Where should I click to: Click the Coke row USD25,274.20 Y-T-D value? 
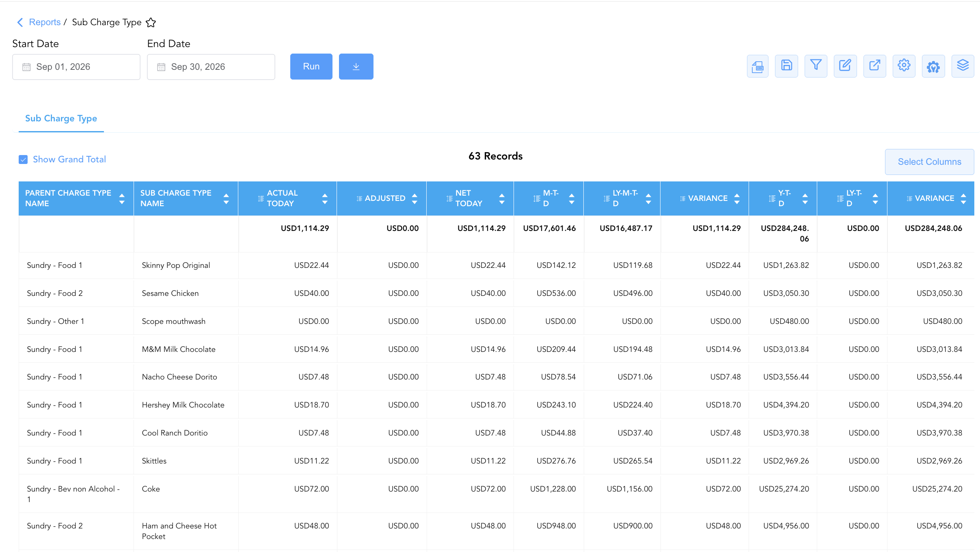(x=784, y=489)
